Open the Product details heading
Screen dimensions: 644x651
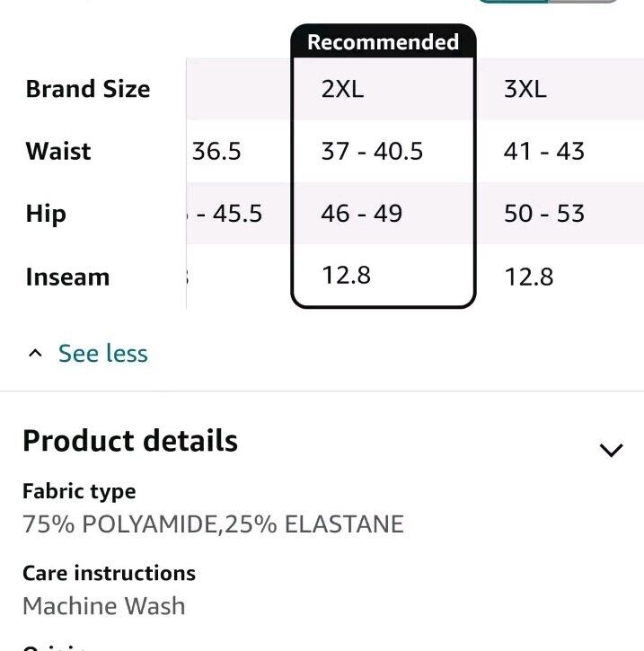pos(130,441)
